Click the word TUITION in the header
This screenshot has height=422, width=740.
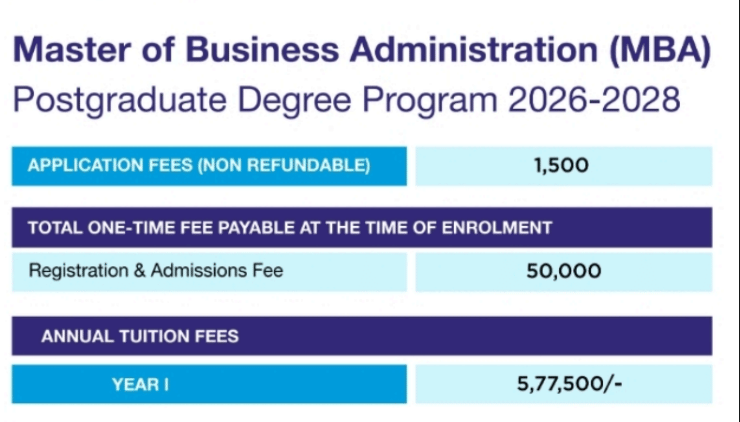140,336
